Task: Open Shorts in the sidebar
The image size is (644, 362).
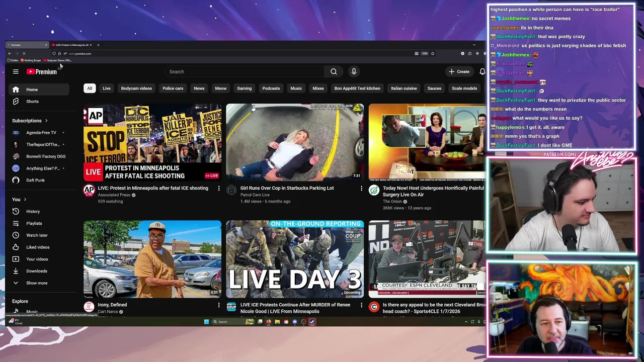Action: [39, 102]
